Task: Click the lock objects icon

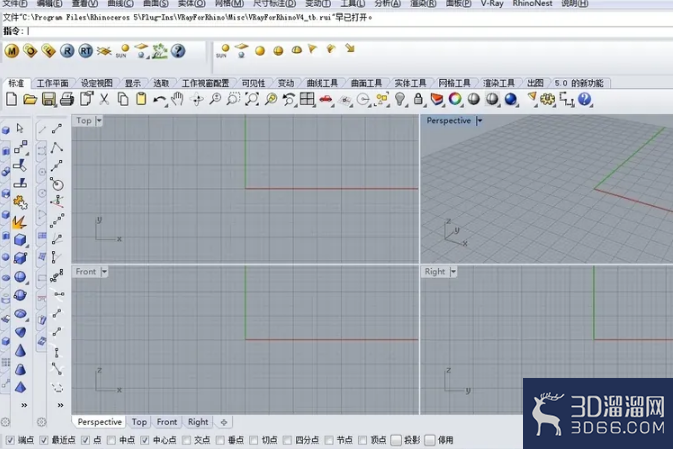Action: point(418,99)
